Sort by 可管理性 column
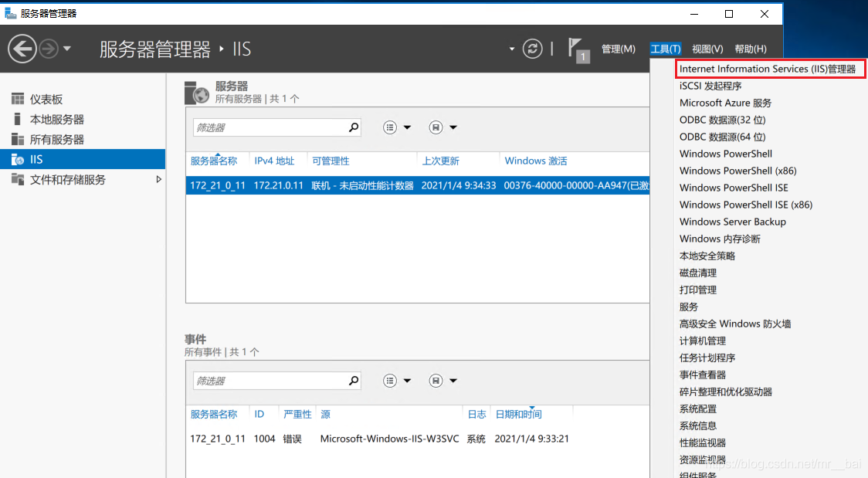The height and width of the screenshot is (478, 868). click(331, 161)
